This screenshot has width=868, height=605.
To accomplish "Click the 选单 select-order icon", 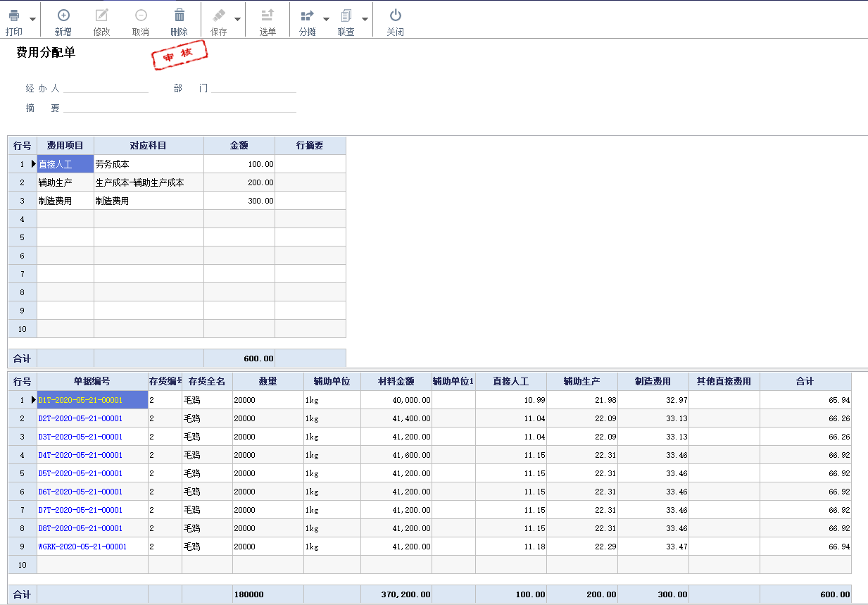I will [x=268, y=15].
